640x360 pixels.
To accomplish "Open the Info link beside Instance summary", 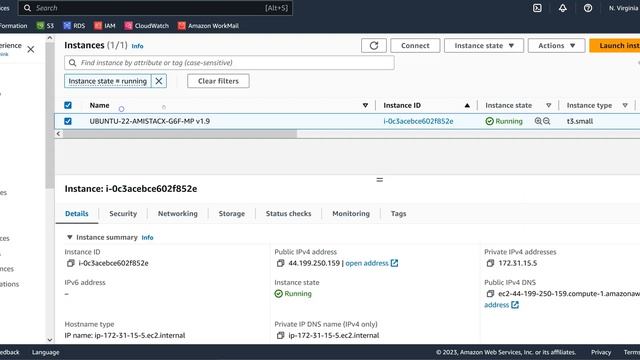I will point(147,238).
